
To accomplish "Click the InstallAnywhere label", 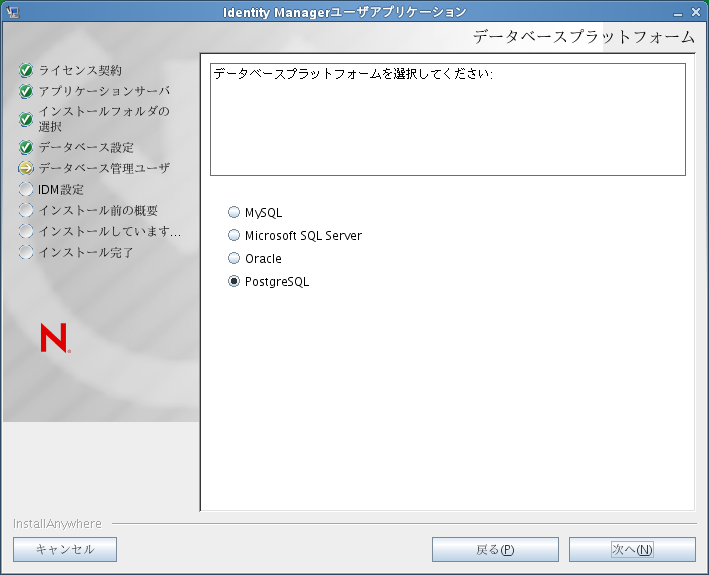I will (57, 523).
